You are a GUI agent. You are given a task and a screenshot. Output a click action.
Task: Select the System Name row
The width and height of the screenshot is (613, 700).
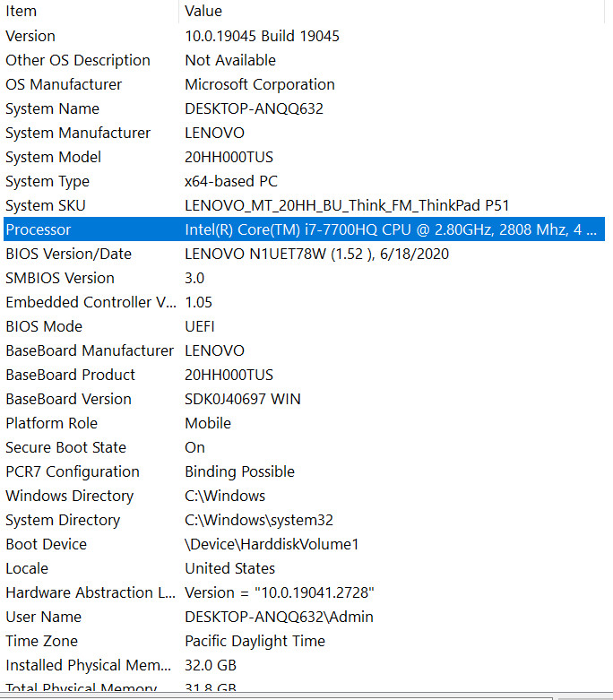[x=52, y=108]
